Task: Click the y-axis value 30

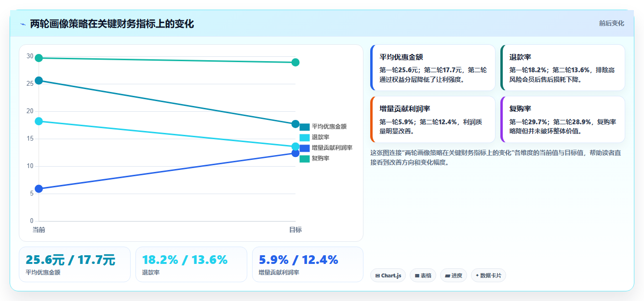Action: click(30, 56)
